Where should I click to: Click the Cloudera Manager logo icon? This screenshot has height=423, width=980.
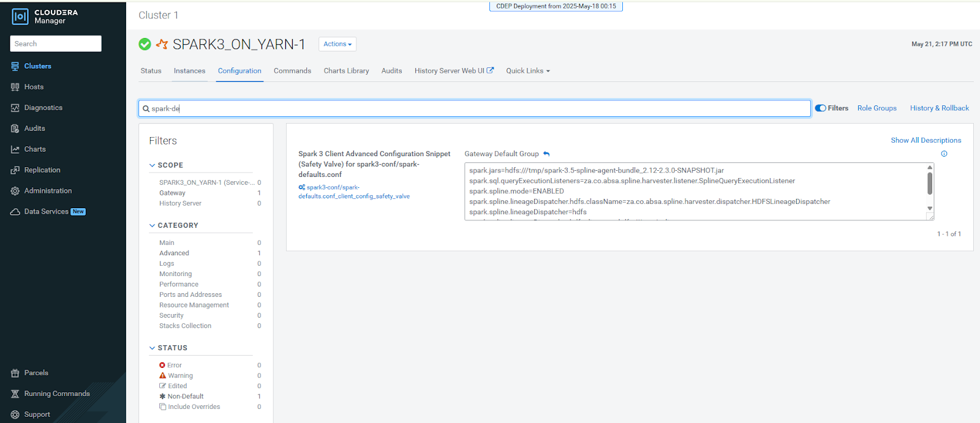(x=20, y=17)
